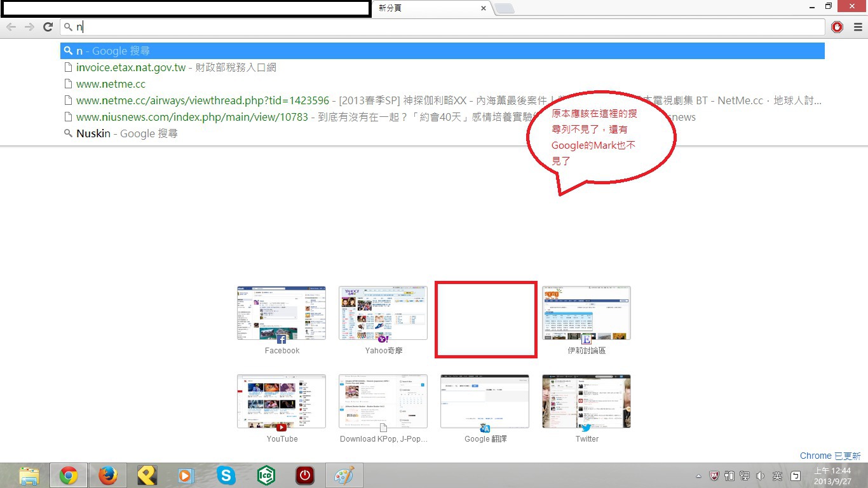Click the battery power tray icon
Screen dimensions: 868x488
[x=729, y=475]
